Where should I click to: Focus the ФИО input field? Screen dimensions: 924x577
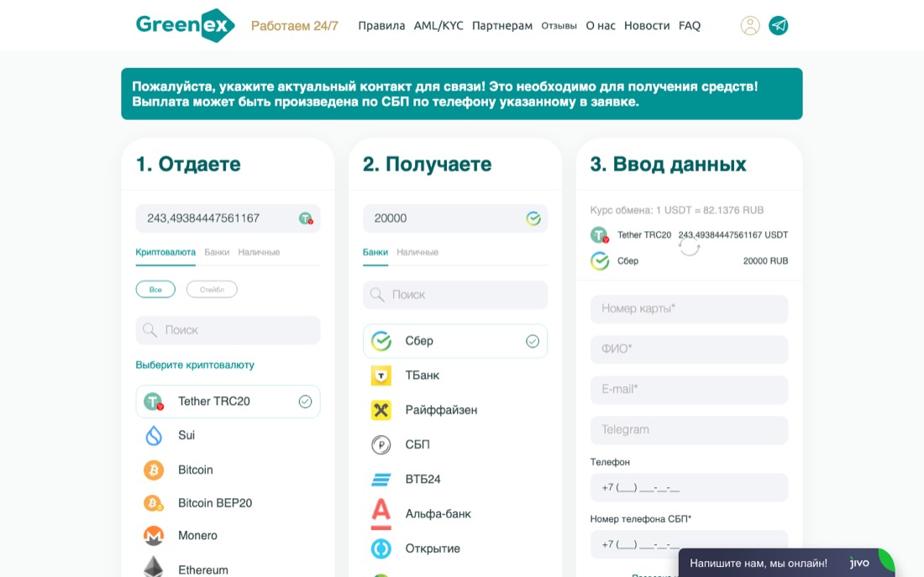click(x=689, y=349)
